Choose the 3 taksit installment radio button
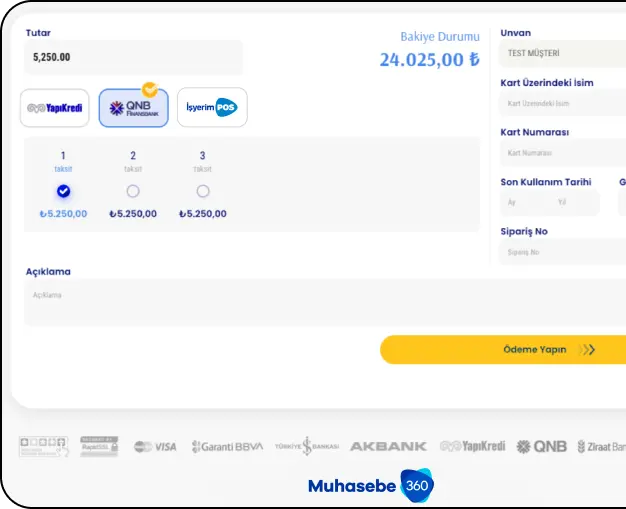This screenshot has width=626, height=509. (x=203, y=191)
